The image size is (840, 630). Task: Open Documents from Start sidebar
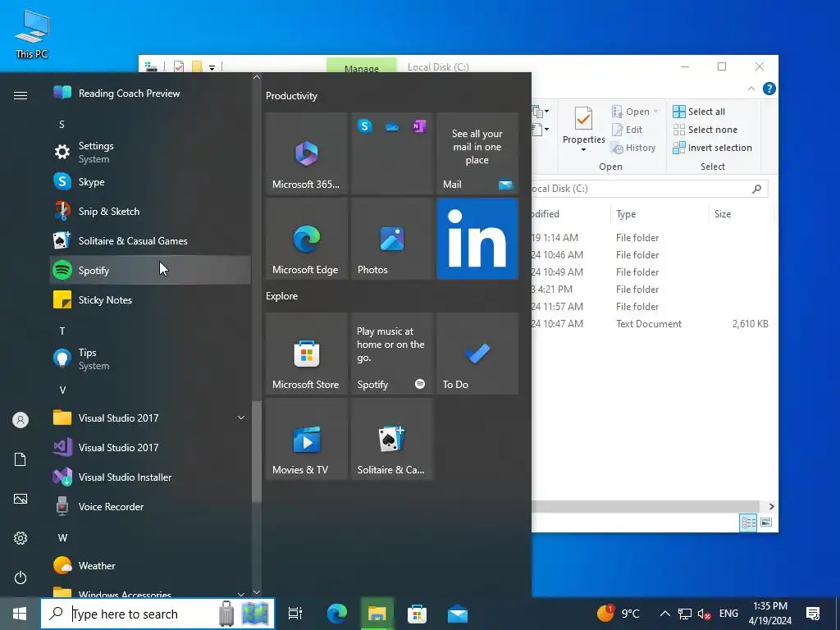[21, 459]
